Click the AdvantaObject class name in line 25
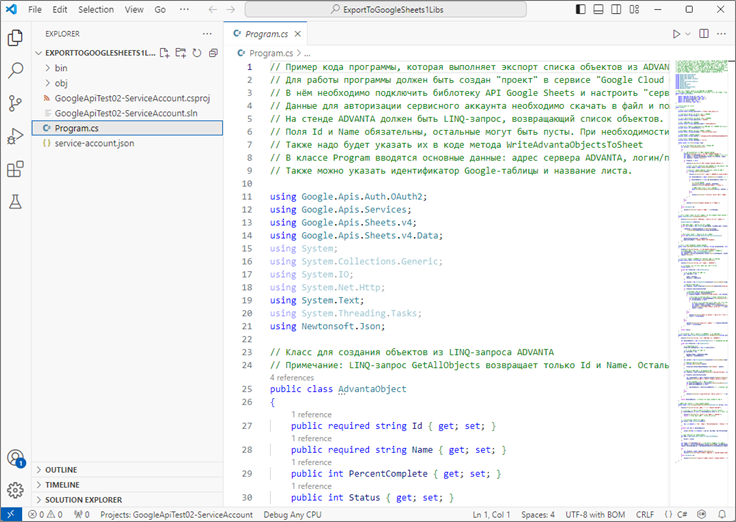This screenshot has width=736, height=522. pyautogui.click(x=372, y=389)
